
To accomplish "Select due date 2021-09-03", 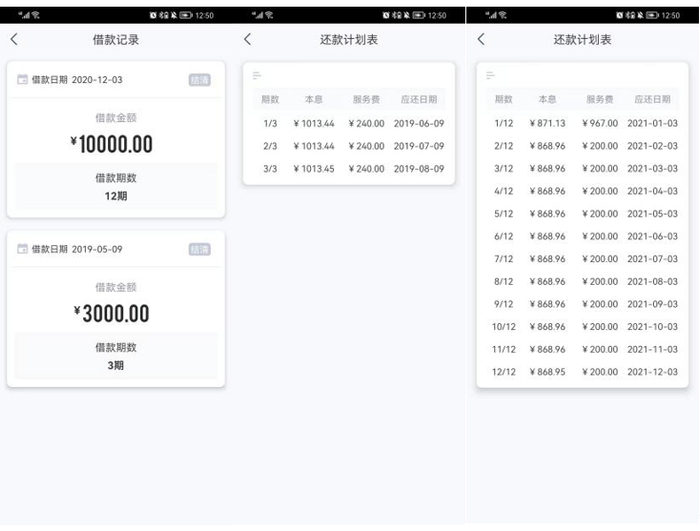I will 652,304.
